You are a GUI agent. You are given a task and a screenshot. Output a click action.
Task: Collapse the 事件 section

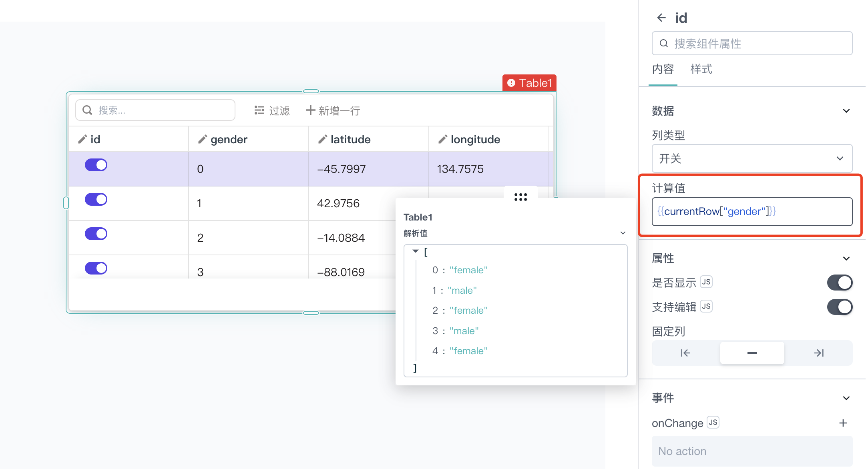pyautogui.click(x=846, y=398)
